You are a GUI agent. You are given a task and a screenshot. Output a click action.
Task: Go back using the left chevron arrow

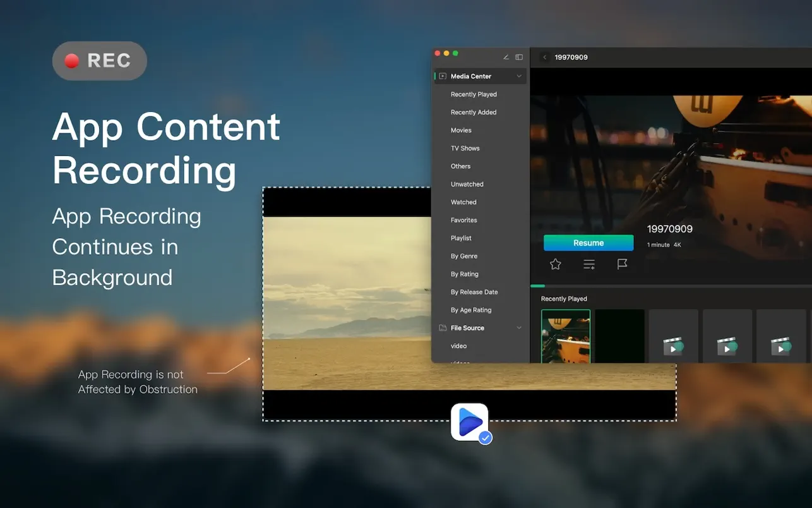coord(545,57)
